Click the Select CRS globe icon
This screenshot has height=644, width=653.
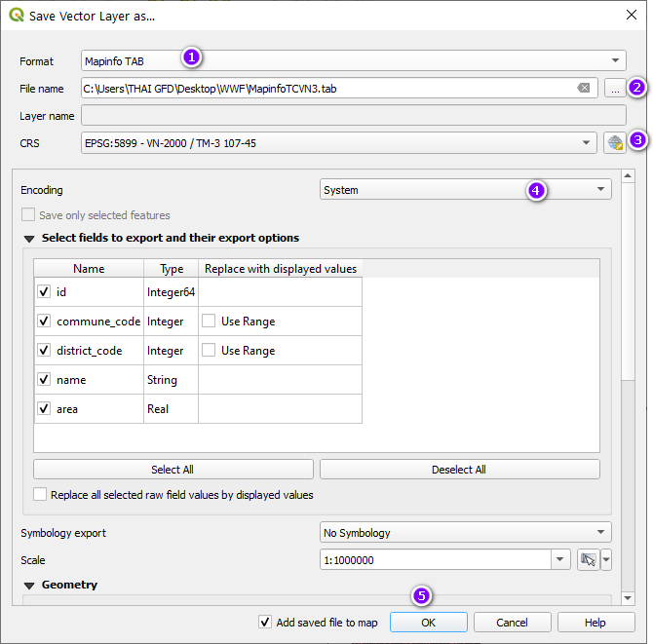615,143
